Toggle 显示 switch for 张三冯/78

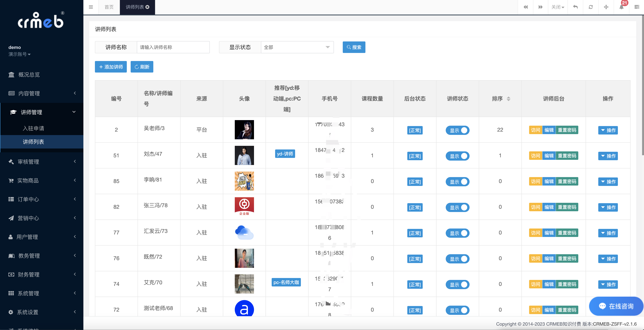point(457,207)
